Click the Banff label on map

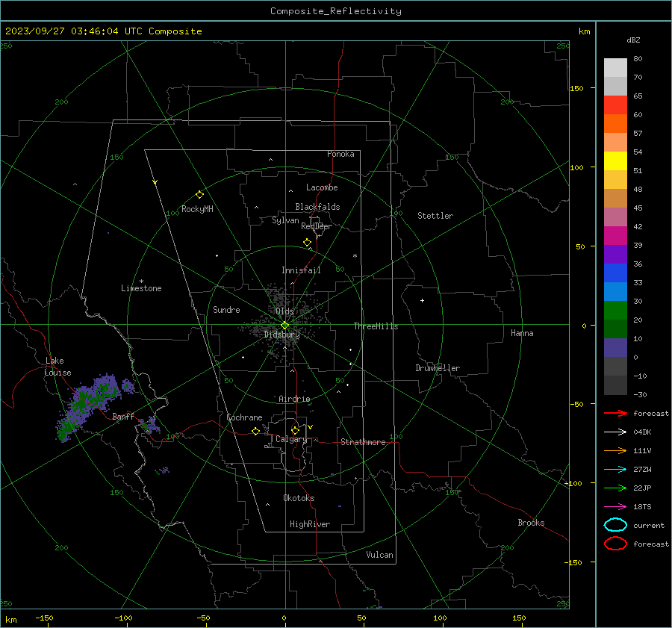click(x=123, y=416)
